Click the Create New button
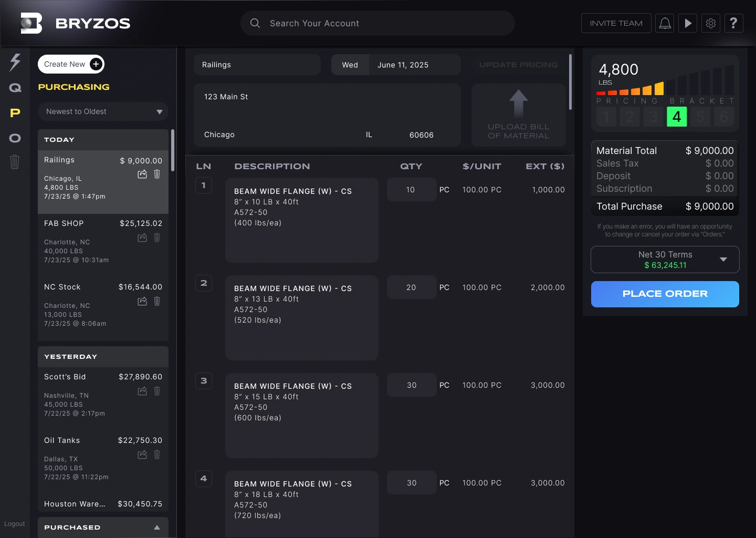 coord(71,64)
